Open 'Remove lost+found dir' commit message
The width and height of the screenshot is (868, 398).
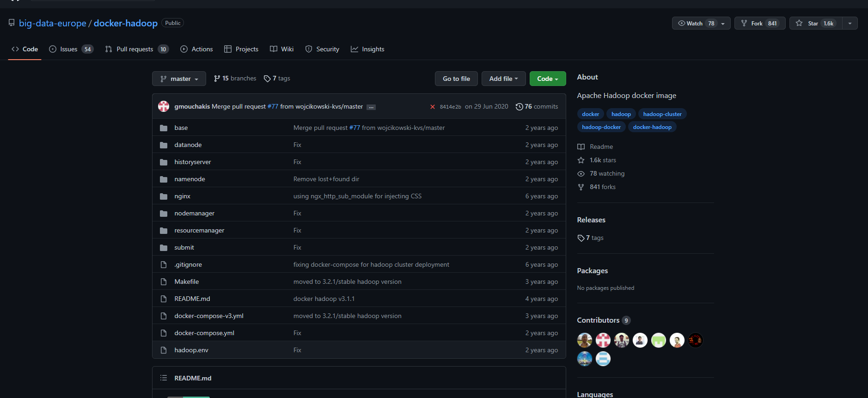[x=326, y=179]
